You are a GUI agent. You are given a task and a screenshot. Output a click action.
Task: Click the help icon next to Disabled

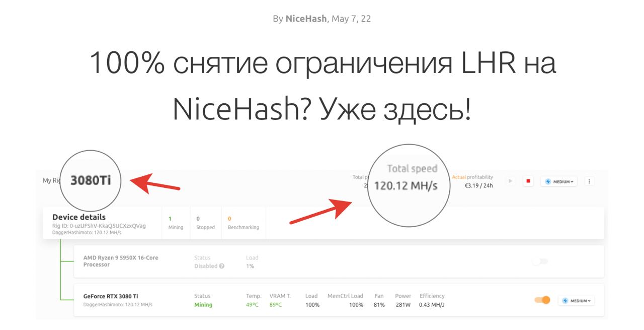click(222, 266)
